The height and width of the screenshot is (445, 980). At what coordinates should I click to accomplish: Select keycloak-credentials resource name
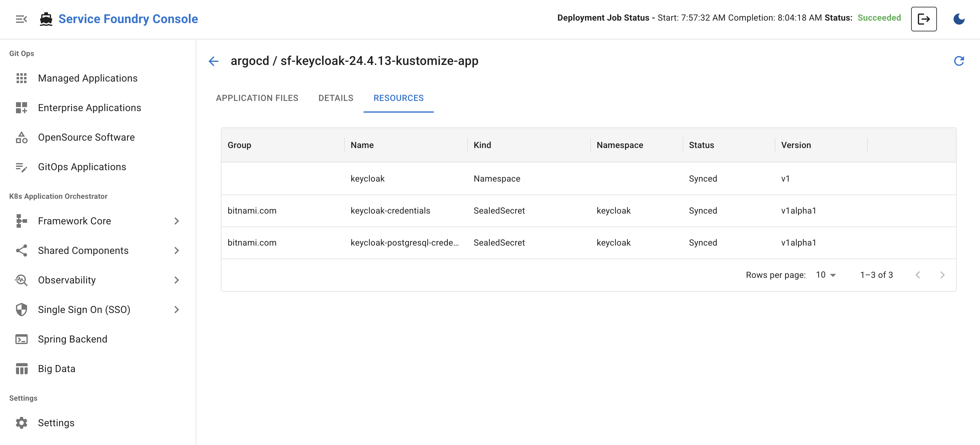click(x=390, y=210)
